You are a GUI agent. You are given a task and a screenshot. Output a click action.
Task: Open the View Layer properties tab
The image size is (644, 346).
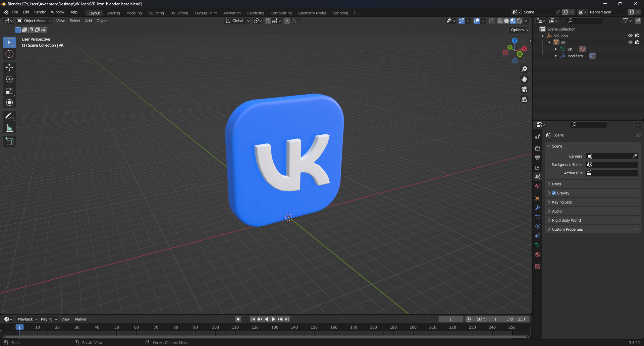[538, 167]
